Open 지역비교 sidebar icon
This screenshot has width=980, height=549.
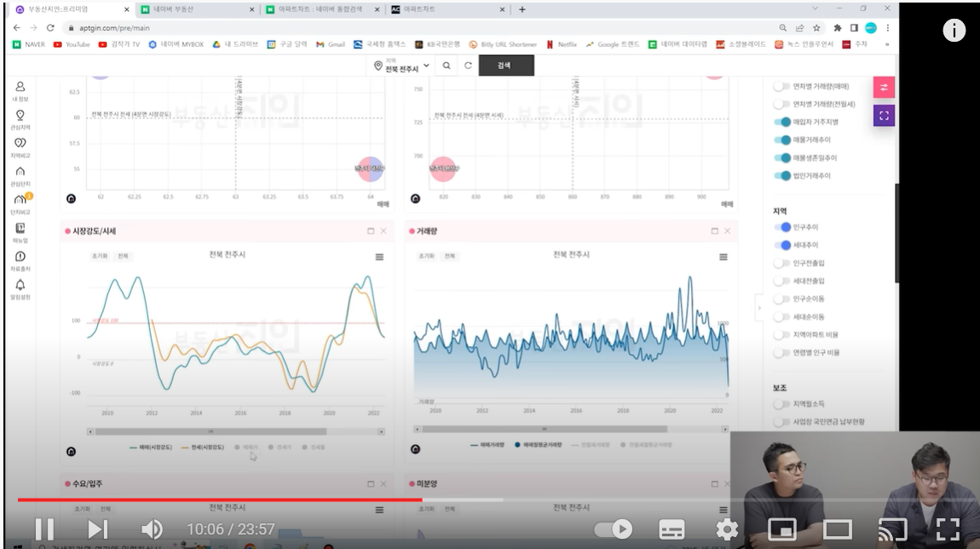coord(20,147)
